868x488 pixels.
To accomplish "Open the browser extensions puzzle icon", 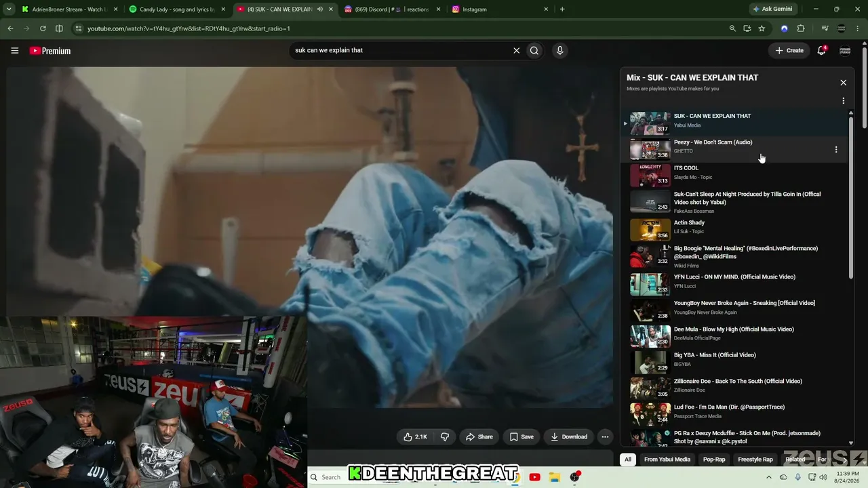I will tap(801, 28).
